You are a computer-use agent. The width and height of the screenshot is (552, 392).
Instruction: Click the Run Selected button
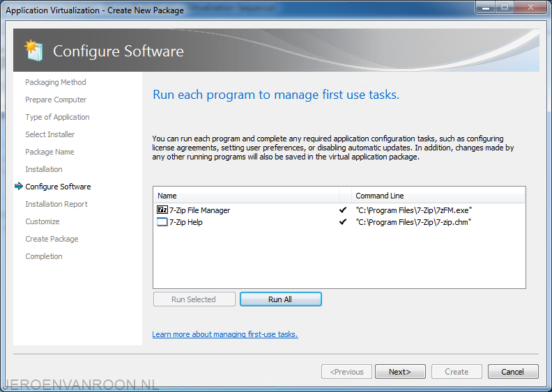click(x=194, y=299)
